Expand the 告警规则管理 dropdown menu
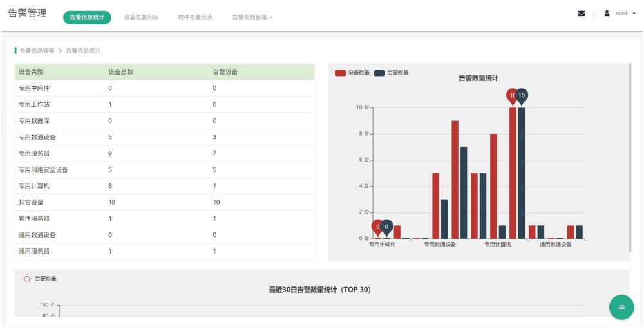Image resolution: width=644 pixels, height=327 pixels. 252,17
